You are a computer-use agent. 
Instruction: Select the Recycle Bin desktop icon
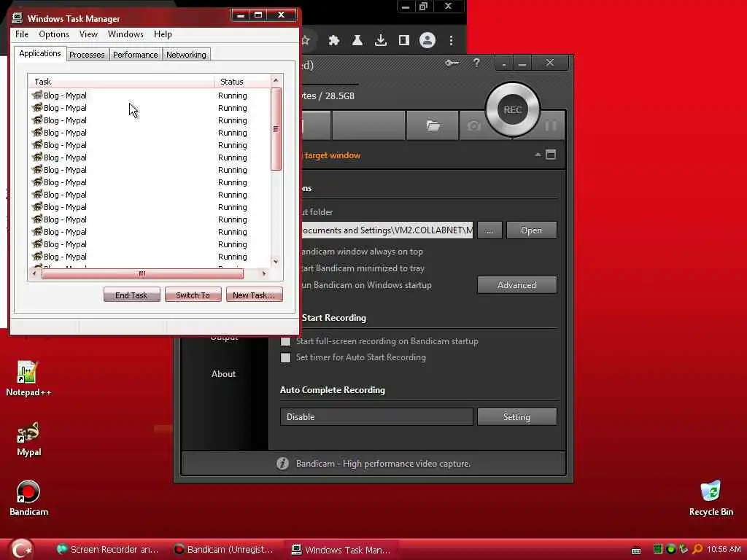point(711,499)
